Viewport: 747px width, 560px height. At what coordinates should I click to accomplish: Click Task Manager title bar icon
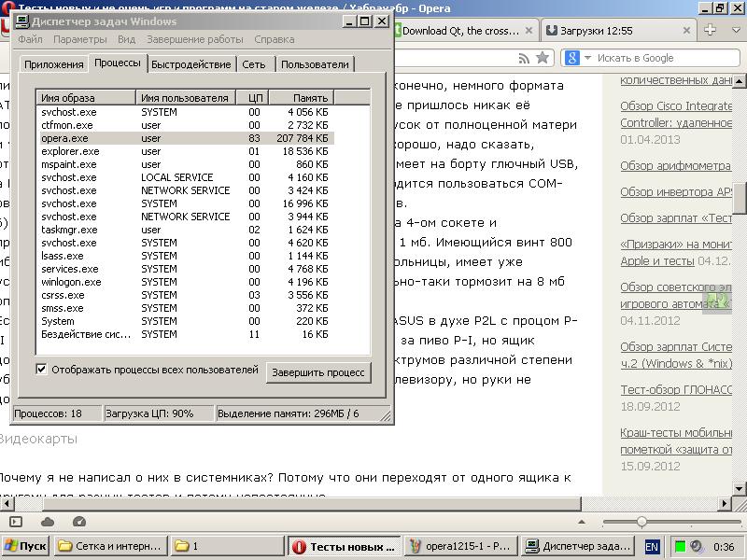21,21
